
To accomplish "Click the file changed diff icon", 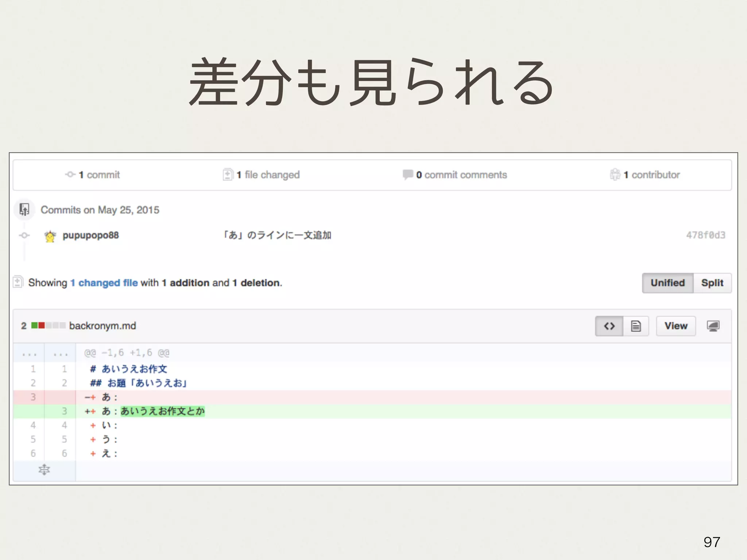I will (x=228, y=175).
